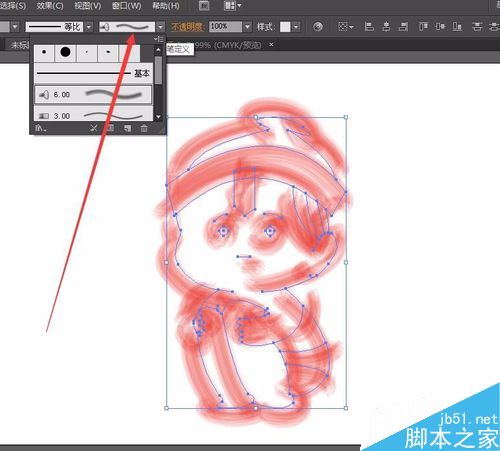Click the New Brush icon
The height and width of the screenshot is (451, 500).
point(128,128)
